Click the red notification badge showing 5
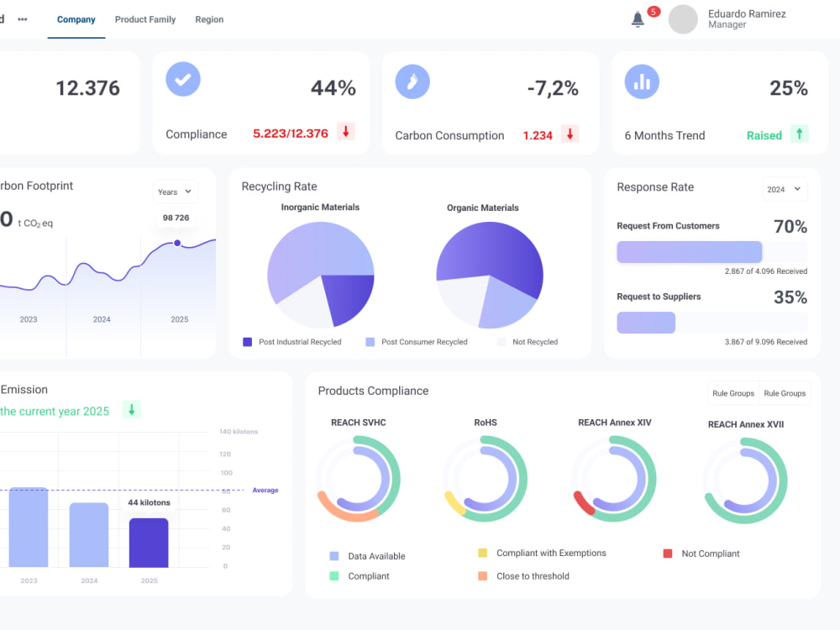This screenshot has width=840, height=630. point(654,12)
